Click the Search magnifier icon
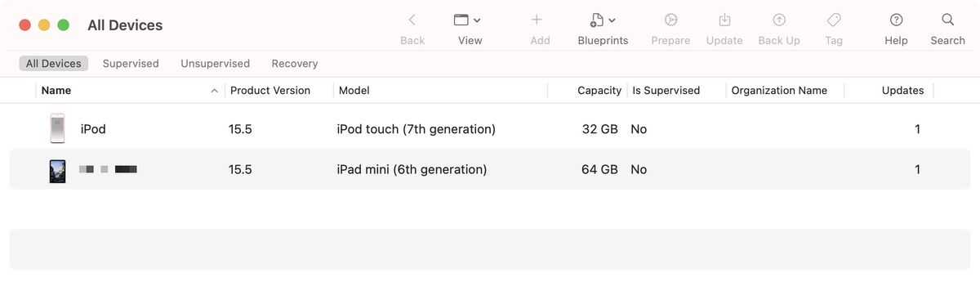The height and width of the screenshot is (300, 980). 947,20
